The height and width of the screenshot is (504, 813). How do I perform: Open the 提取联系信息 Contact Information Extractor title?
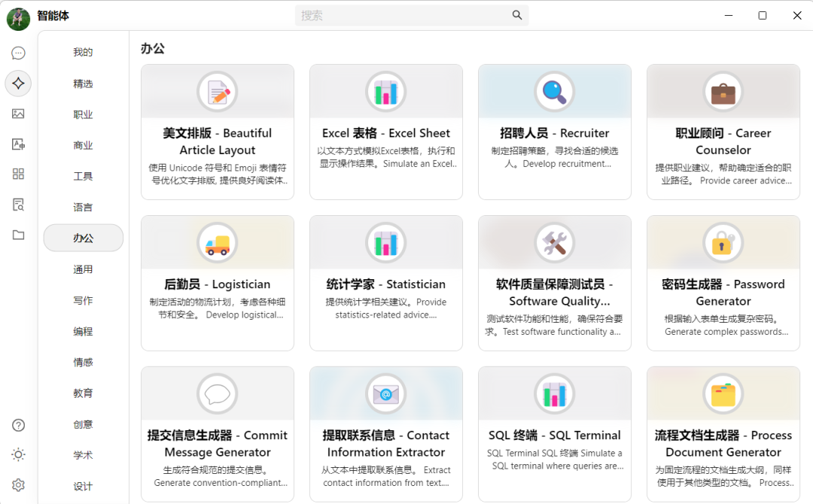point(385,444)
